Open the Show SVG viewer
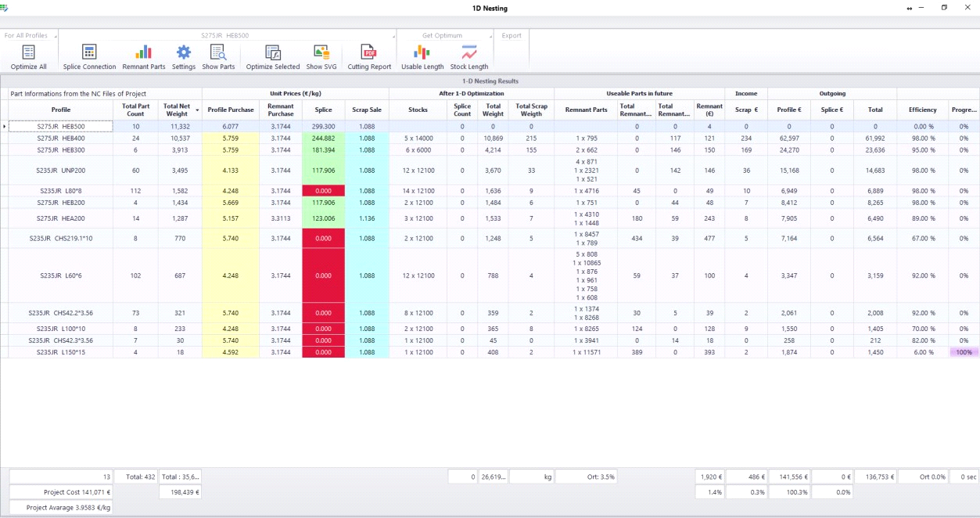 (x=321, y=53)
